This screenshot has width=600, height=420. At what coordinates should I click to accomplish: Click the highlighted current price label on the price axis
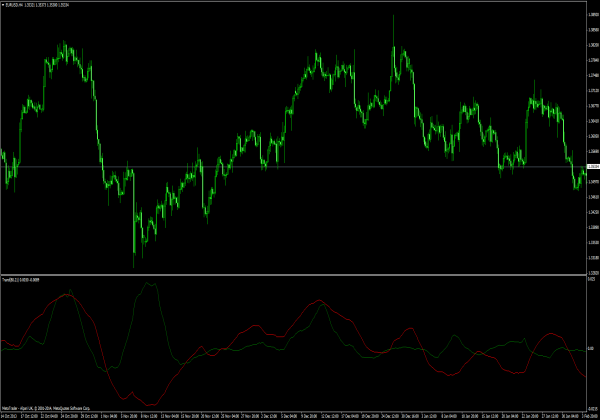593,167
